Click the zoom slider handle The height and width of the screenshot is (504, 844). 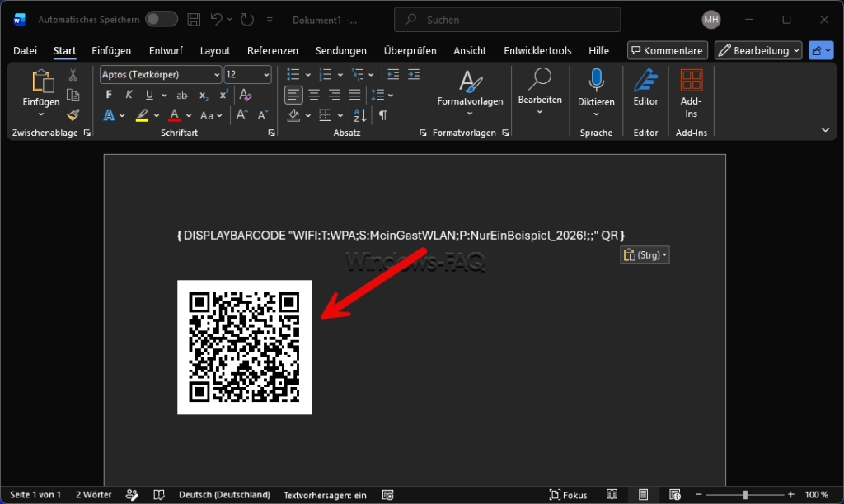[x=745, y=494]
